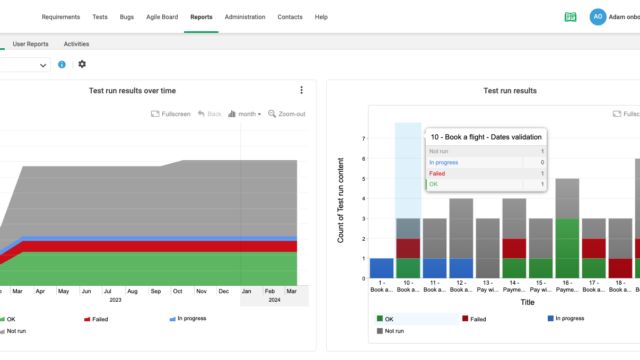Image resolution: width=640 pixels, height=360 pixels.
Task: Click the Jan label on time axis
Action: pyautogui.click(x=246, y=291)
